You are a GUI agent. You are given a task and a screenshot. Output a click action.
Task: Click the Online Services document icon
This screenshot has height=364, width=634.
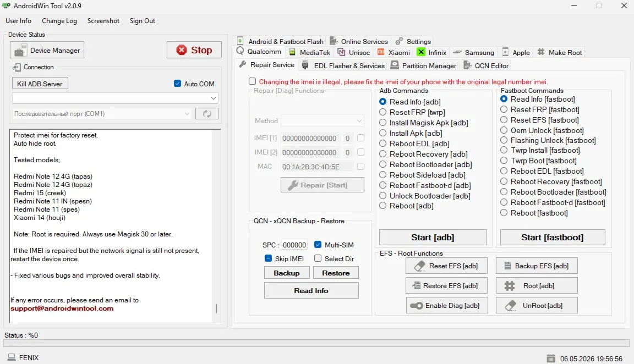334,41
